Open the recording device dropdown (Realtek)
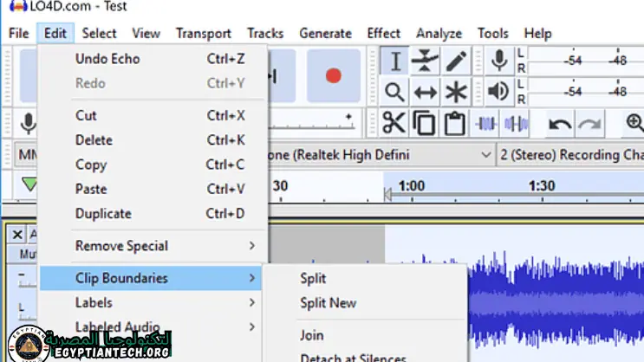The height and width of the screenshot is (362, 644). point(381,155)
